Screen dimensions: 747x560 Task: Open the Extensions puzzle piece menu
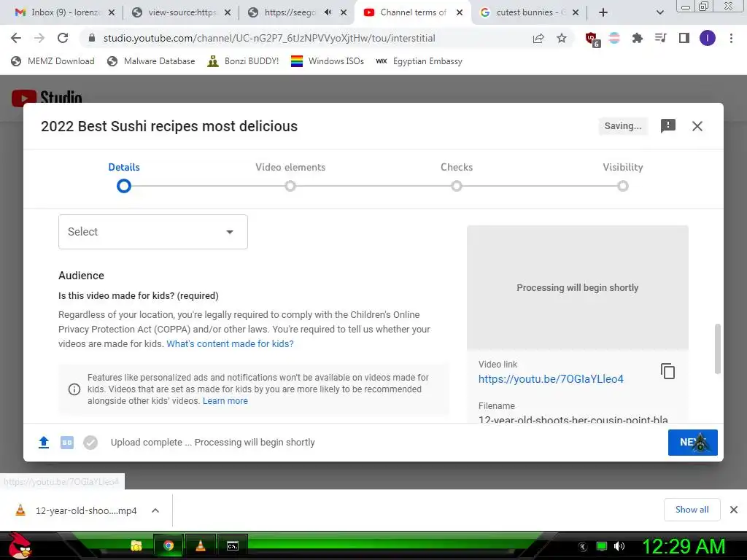point(638,38)
